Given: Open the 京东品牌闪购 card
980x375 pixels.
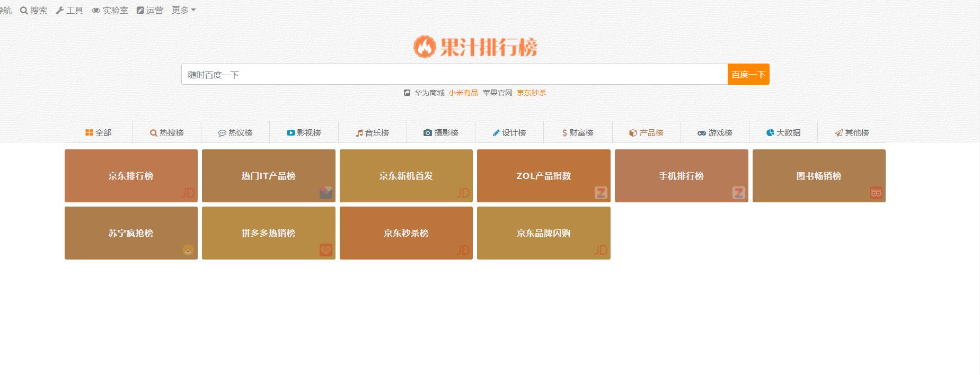Looking at the screenshot, I should point(544,233).
